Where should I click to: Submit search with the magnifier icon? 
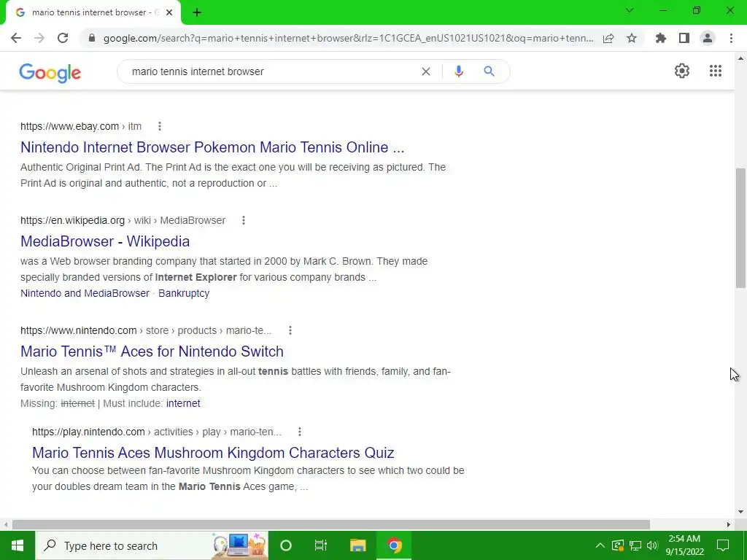point(489,71)
